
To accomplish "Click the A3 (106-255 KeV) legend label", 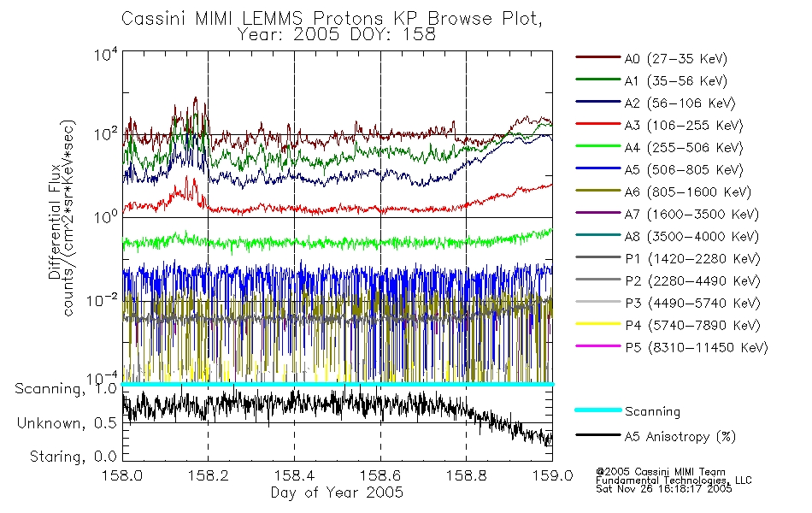I will (x=684, y=126).
